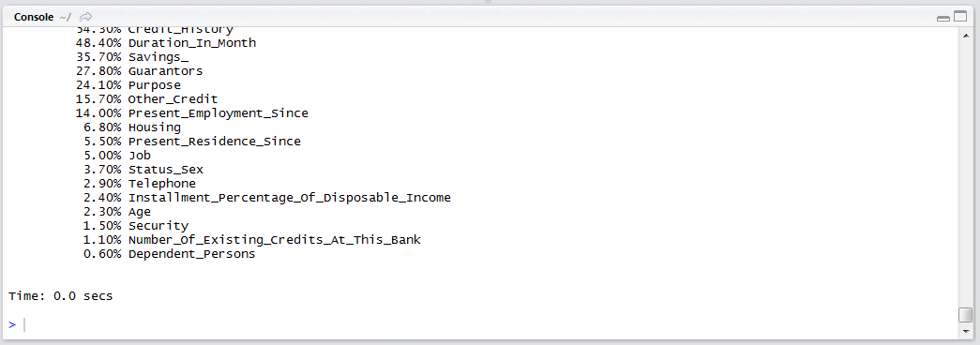Click the console scrollbar thumb
This screenshot has width=980, height=345.
pos(965,315)
